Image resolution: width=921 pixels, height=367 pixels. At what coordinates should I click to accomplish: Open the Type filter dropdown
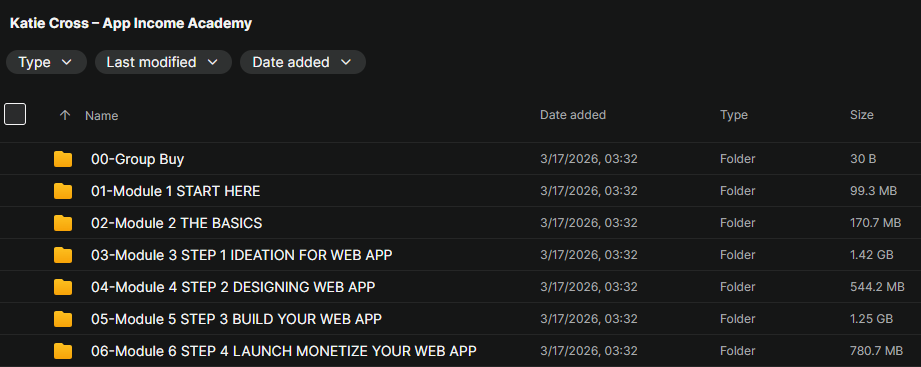pyautogui.click(x=46, y=62)
